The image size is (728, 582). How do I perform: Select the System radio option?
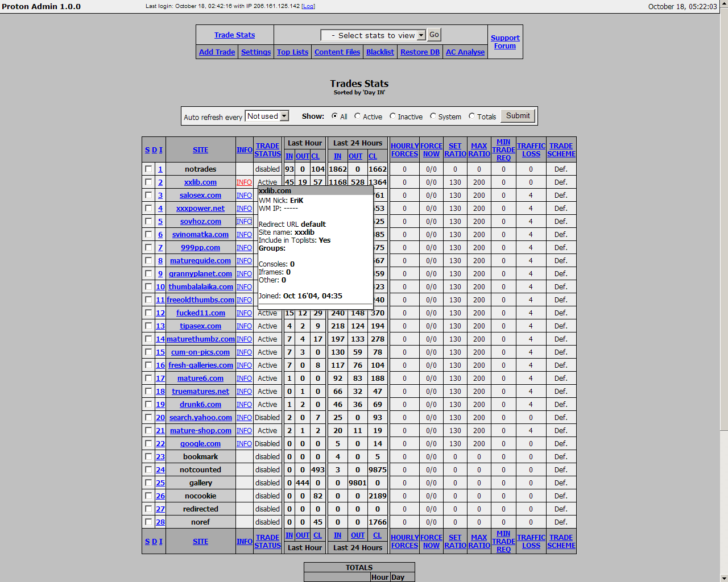pos(433,116)
